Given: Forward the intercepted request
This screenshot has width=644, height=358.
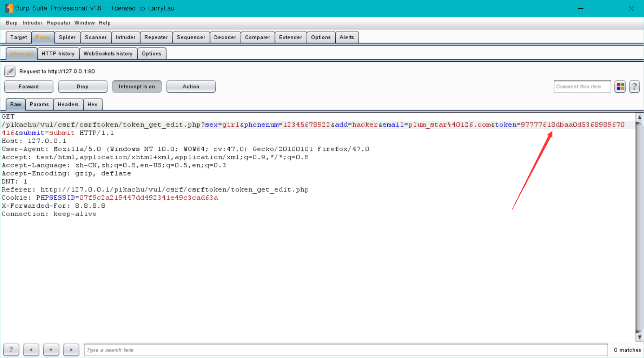Looking at the screenshot, I should (x=29, y=87).
